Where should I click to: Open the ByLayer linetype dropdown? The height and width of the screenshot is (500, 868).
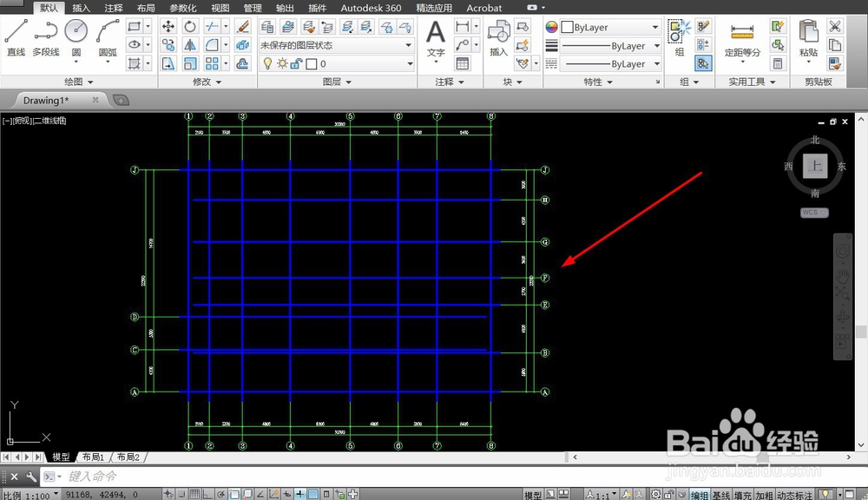pos(610,63)
